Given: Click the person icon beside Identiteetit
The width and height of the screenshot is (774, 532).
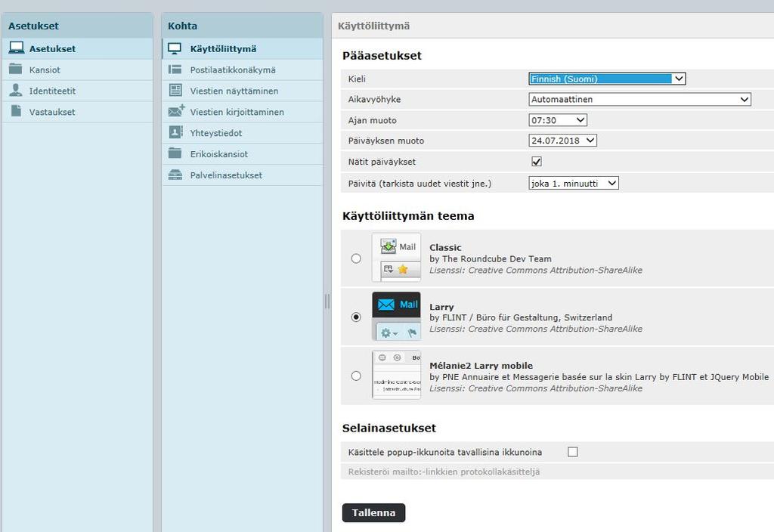Looking at the screenshot, I should 15,91.
